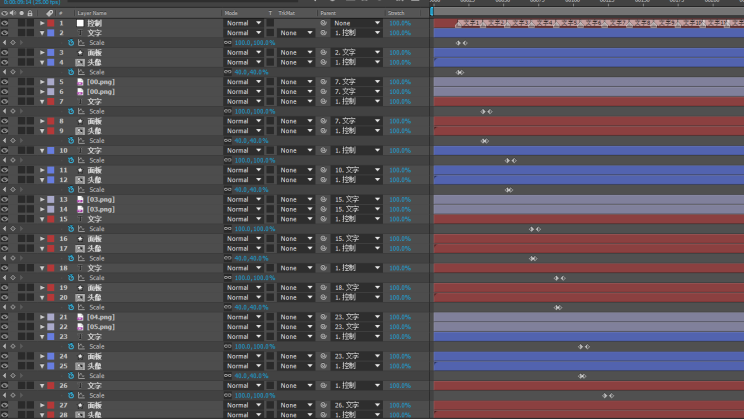Click the Stretch value 100.0% of layer 1
Image resolution: width=744 pixels, height=419 pixels.
coord(400,23)
